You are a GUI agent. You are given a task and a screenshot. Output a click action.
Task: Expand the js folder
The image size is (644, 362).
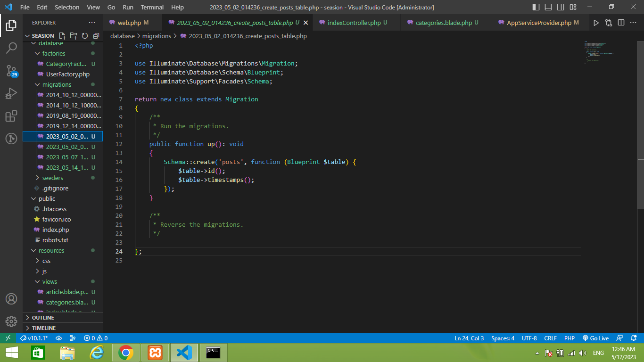tap(63, 271)
